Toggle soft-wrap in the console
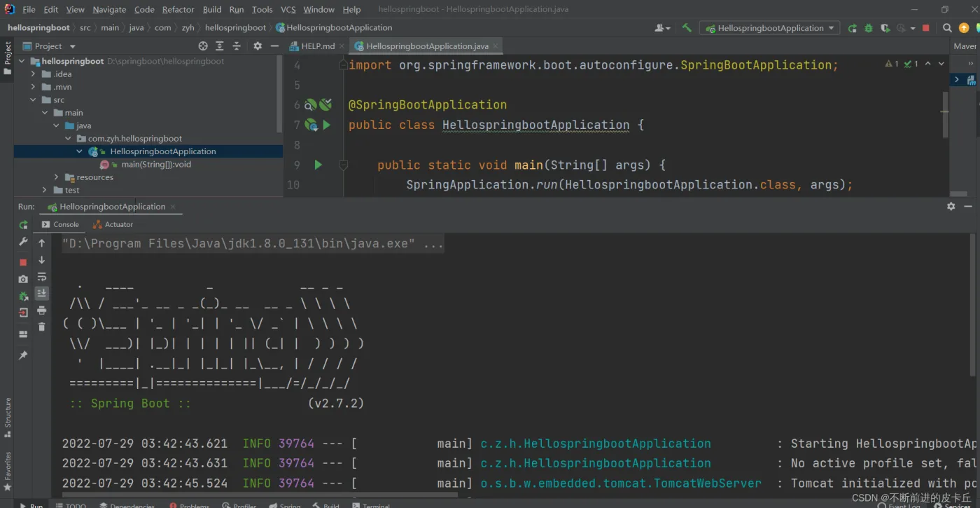980x508 pixels. click(x=42, y=277)
